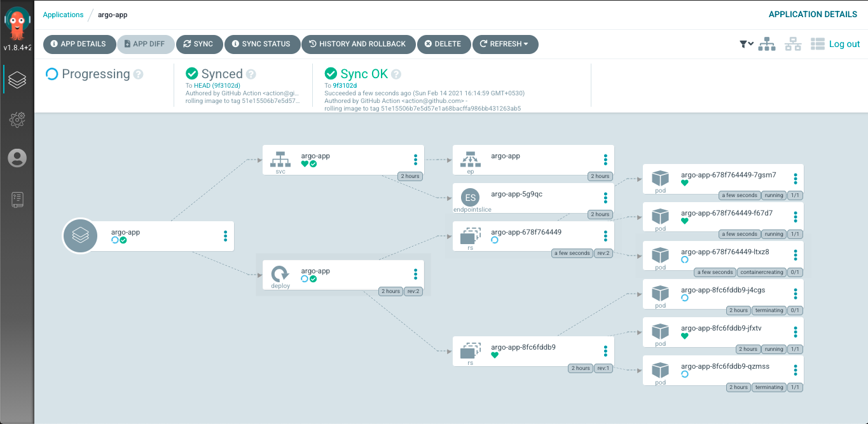
Task: Open SYNC STATUS
Action: 262,44
